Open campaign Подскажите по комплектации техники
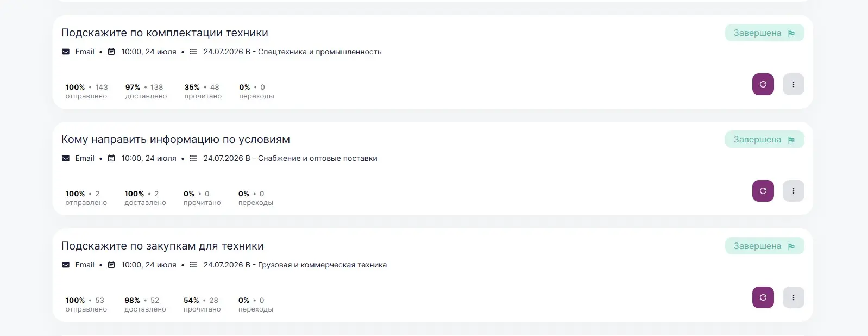Image resolution: width=868 pixels, height=336 pixels. pyautogui.click(x=165, y=33)
